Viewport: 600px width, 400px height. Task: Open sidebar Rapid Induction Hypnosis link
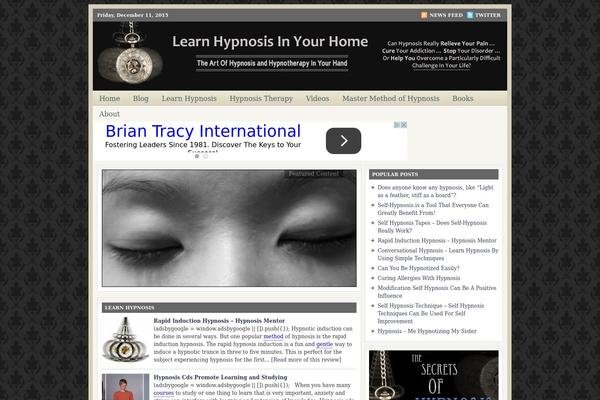(437, 241)
